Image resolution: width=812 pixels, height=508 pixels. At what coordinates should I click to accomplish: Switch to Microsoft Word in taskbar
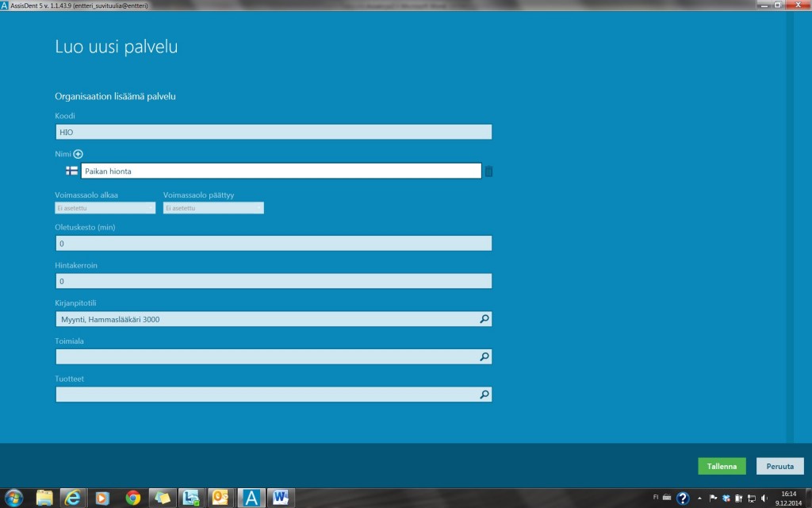point(281,498)
